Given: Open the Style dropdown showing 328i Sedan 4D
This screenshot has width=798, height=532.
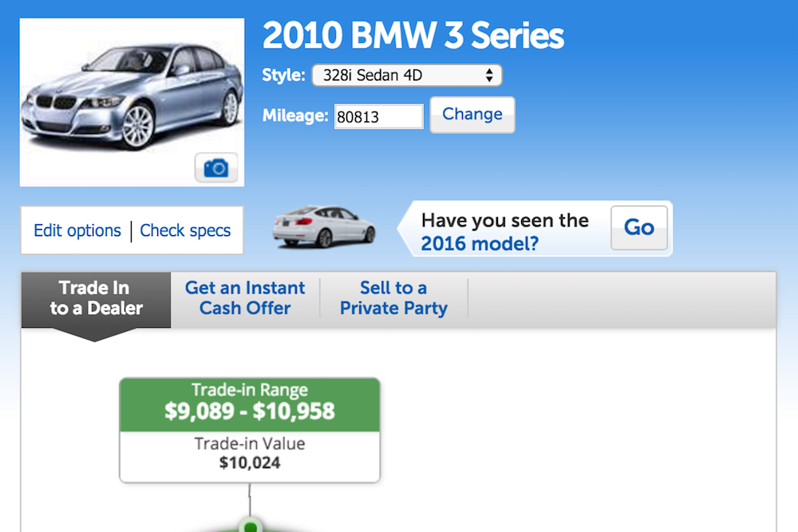Looking at the screenshot, I should pyautogui.click(x=407, y=75).
